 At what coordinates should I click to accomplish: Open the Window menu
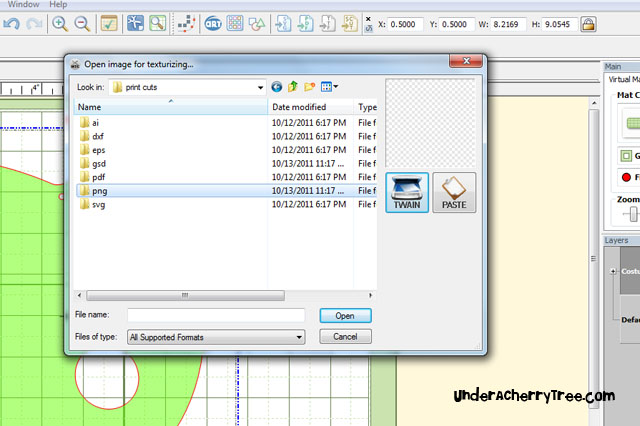coord(23,4)
